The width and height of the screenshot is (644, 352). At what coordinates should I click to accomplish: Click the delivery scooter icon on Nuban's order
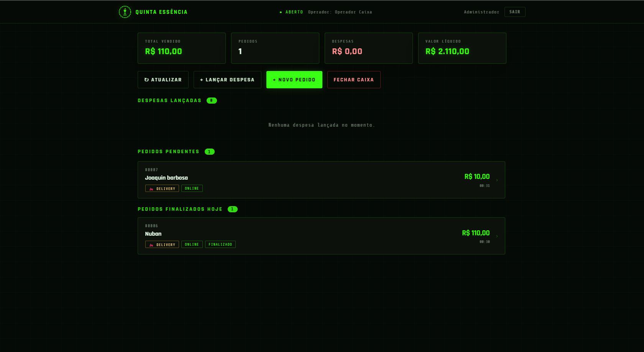point(151,245)
